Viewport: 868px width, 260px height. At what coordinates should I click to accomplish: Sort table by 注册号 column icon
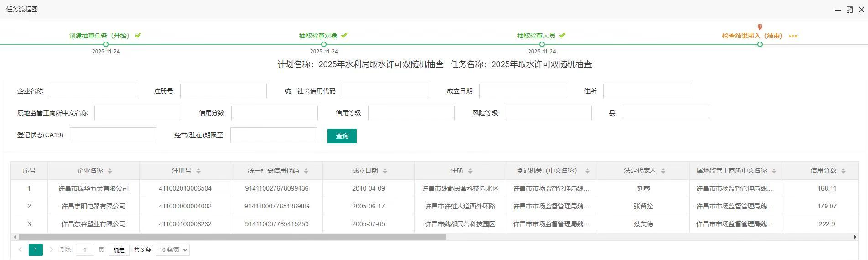198,171
